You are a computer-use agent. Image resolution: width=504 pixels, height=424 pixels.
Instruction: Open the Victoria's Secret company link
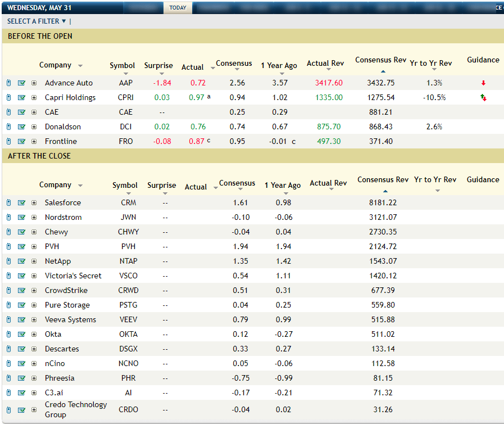[73, 276]
